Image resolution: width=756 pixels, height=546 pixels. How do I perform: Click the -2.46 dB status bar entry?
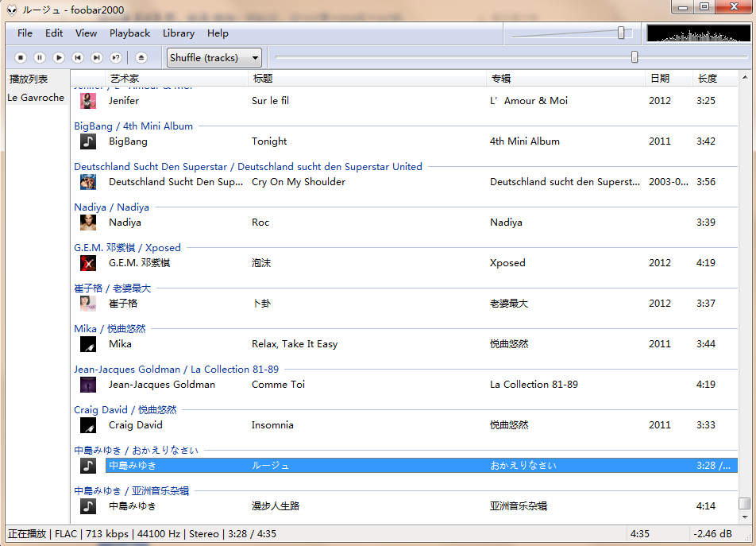point(712,534)
